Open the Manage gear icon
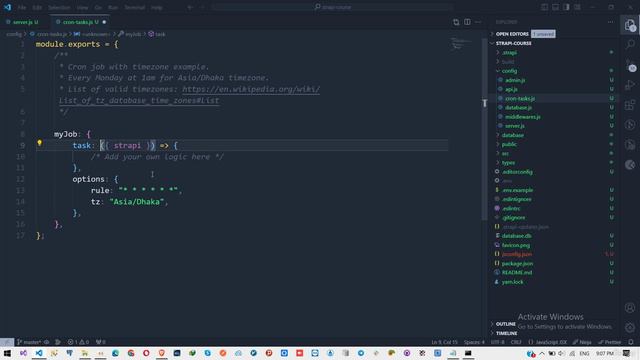This screenshot has width=640, height=360. [630, 327]
